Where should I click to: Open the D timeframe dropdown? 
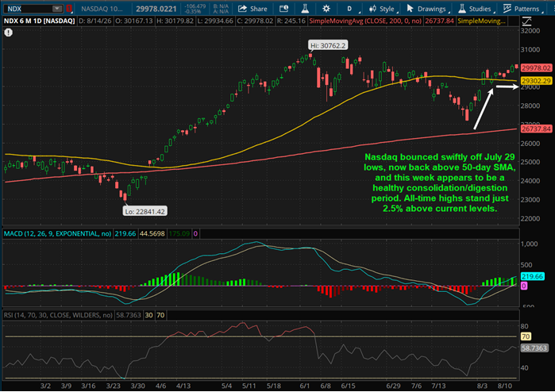click(352, 9)
